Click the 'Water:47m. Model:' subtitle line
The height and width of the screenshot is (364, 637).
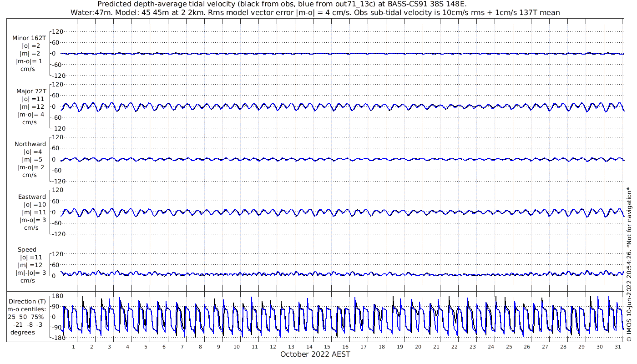[315, 12]
